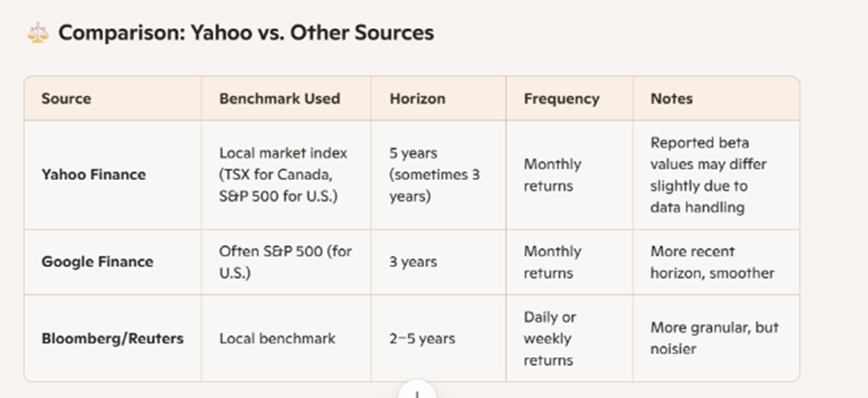
Task: Select the Google Finance row label
Action: pyautogui.click(x=97, y=262)
